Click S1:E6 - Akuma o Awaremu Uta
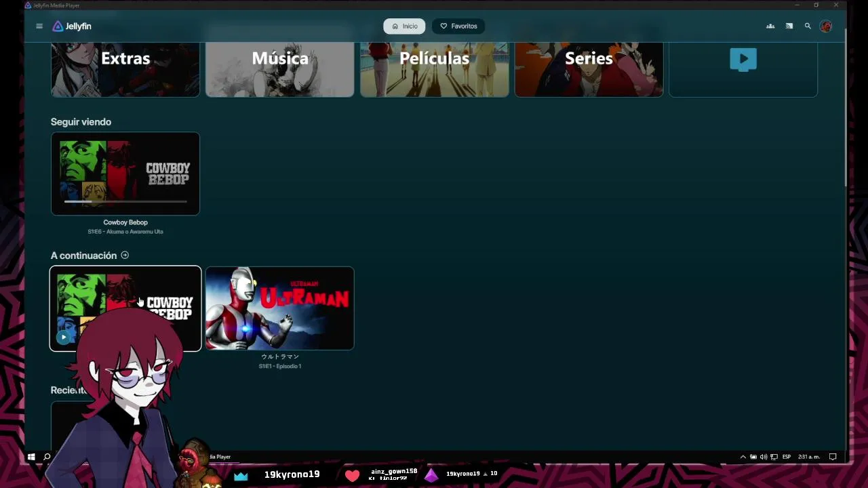868x488 pixels. (x=125, y=232)
